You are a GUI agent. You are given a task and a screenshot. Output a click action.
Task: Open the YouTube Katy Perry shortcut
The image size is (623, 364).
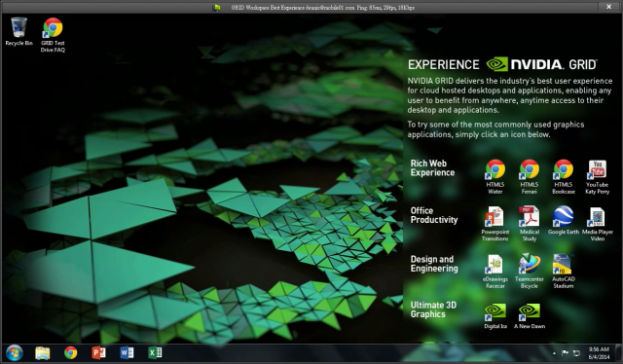pyautogui.click(x=597, y=176)
